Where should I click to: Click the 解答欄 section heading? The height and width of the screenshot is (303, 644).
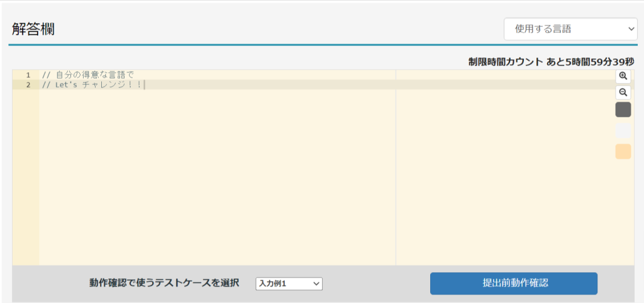click(x=33, y=29)
